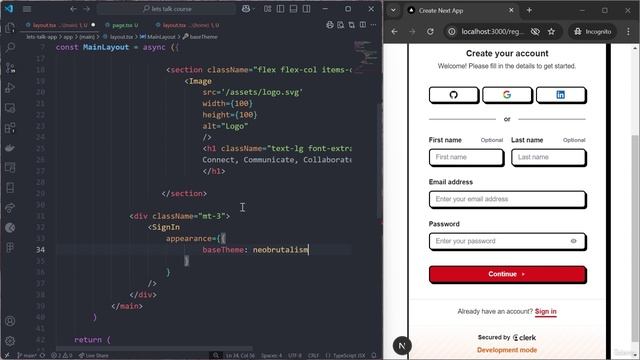Switch to the page.tsx editor tab
The width and height of the screenshot is (640, 360).
click(124, 25)
